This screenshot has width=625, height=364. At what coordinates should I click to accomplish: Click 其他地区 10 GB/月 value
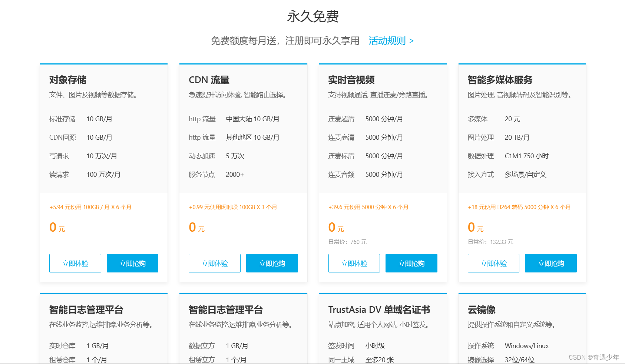click(253, 138)
